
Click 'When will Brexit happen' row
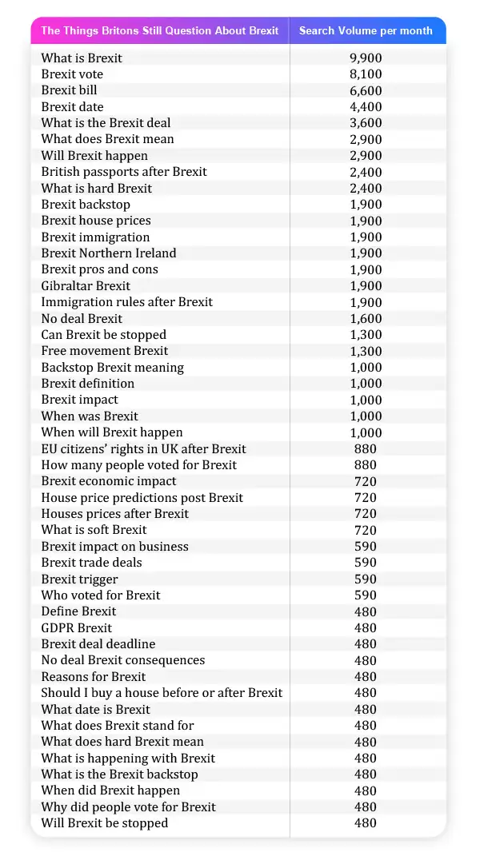[238, 432]
